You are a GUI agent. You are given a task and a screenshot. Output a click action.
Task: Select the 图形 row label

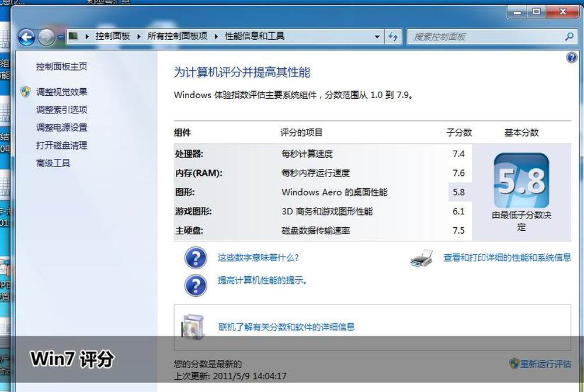185,192
